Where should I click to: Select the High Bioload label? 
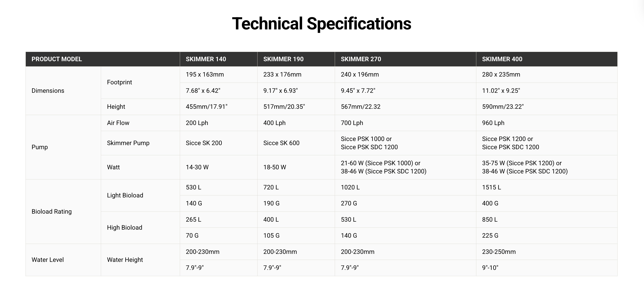124,227
